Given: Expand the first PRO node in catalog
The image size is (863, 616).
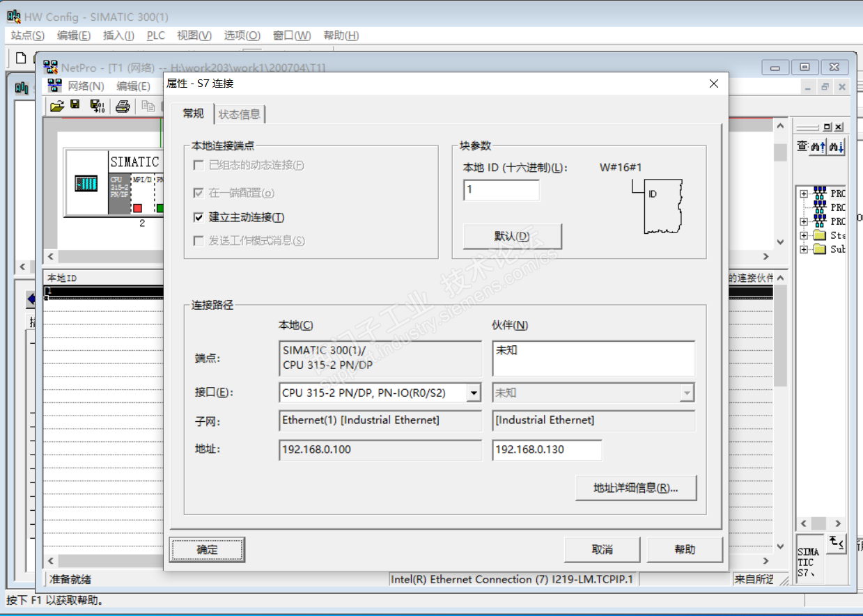Looking at the screenshot, I should (804, 194).
